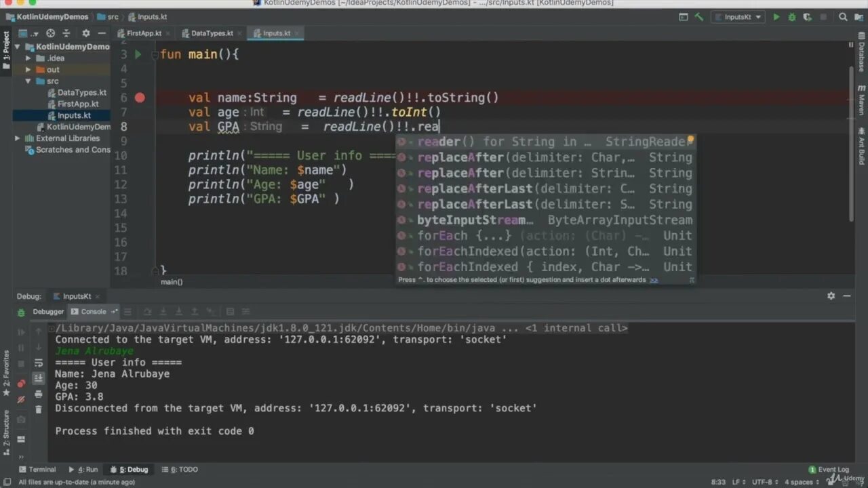Select the Inputs.kt editor tab

(x=276, y=33)
